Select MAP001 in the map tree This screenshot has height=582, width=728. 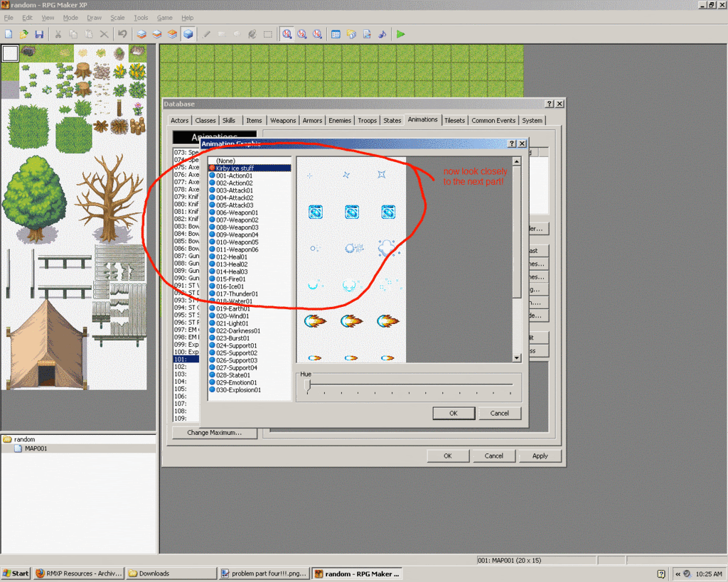click(36, 448)
